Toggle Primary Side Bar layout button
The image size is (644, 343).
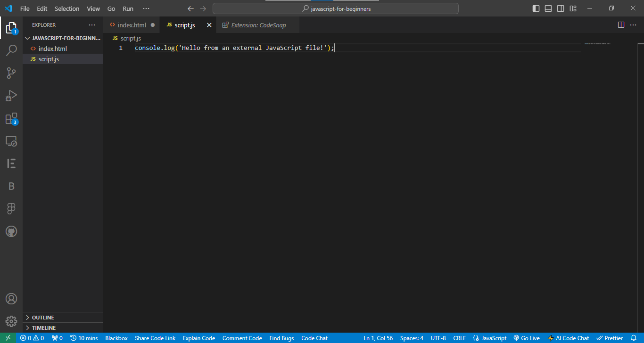(x=536, y=8)
